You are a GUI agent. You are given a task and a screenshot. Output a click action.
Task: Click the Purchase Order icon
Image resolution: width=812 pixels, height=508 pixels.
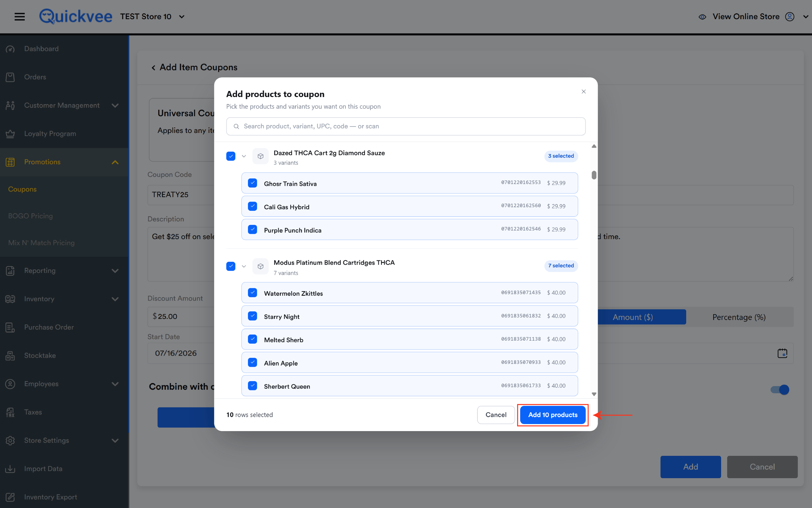click(10, 327)
